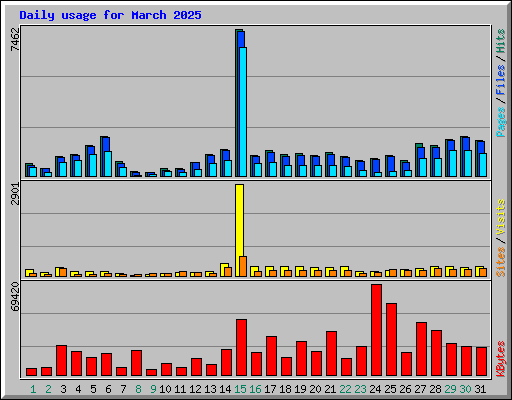Click the red KBytes bar for day 28
512x400 pixels.
[x=436, y=353]
